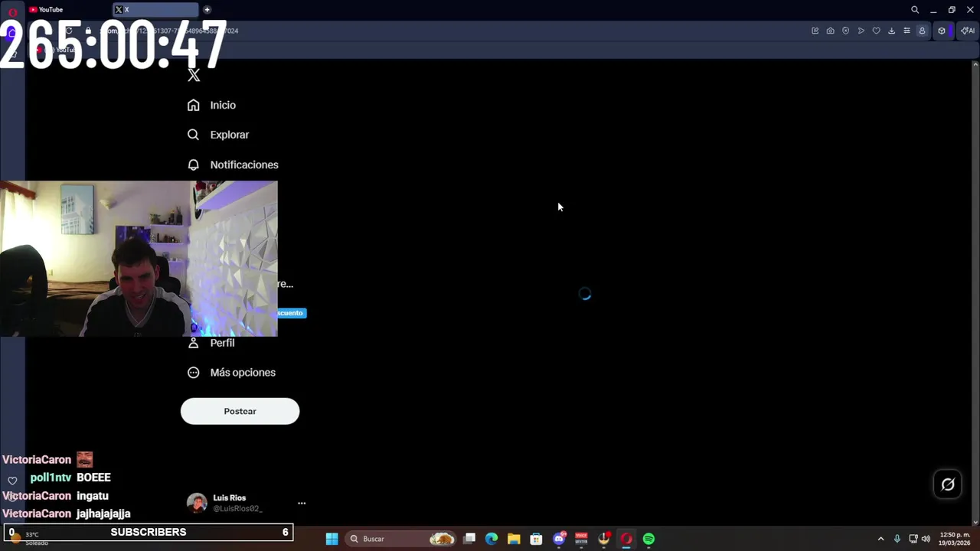Image resolution: width=980 pixels, height=551 pixels.
Task: Click the bell icon beside Notificaciones
Action: (x=194, y=165)
